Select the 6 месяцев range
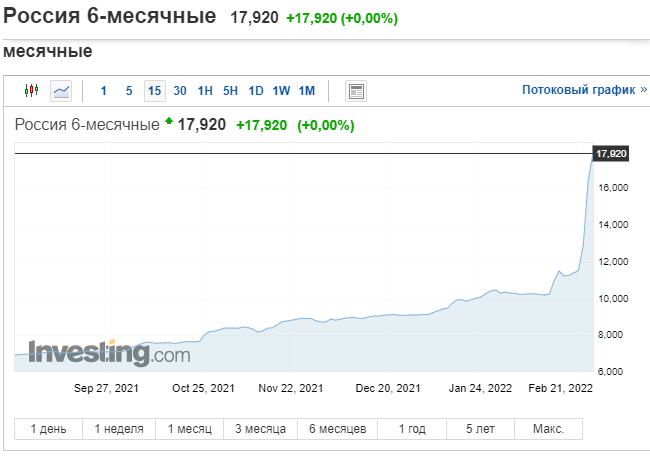 [337, 429]
